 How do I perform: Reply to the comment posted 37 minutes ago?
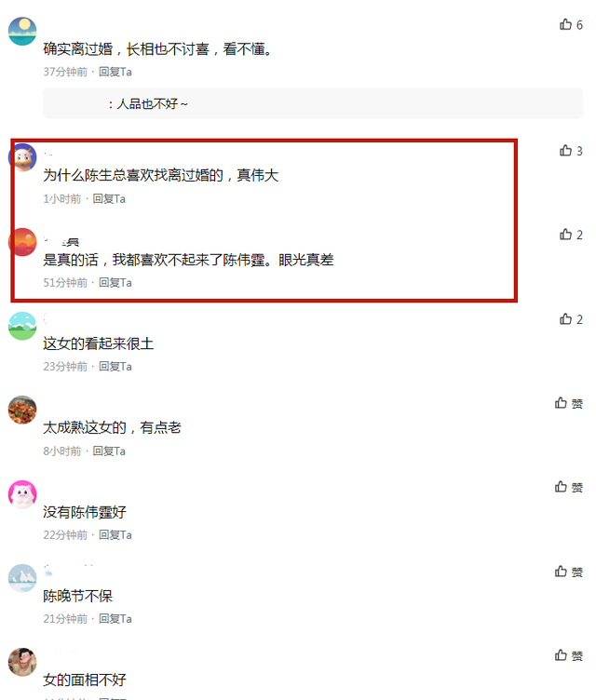[x=115, y=72]
